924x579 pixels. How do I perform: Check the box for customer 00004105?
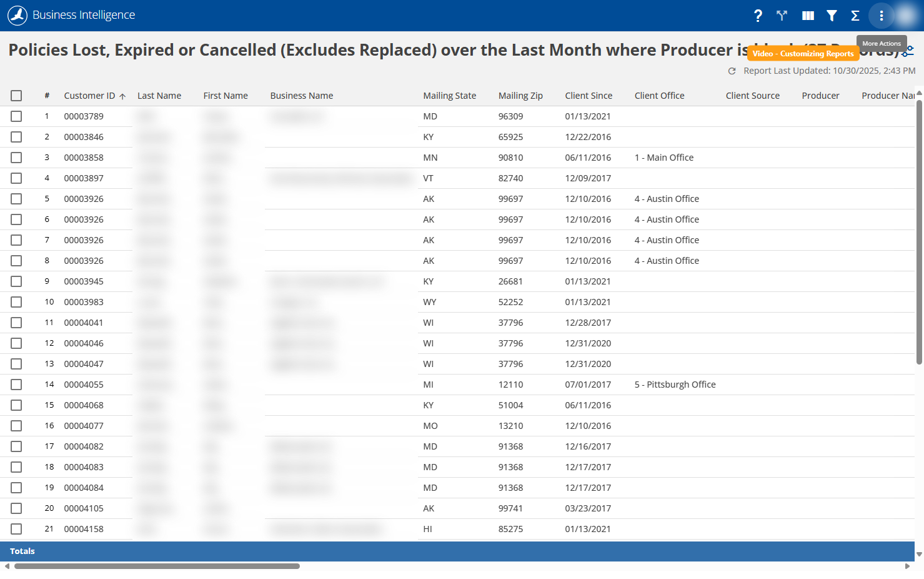[16, 508]
